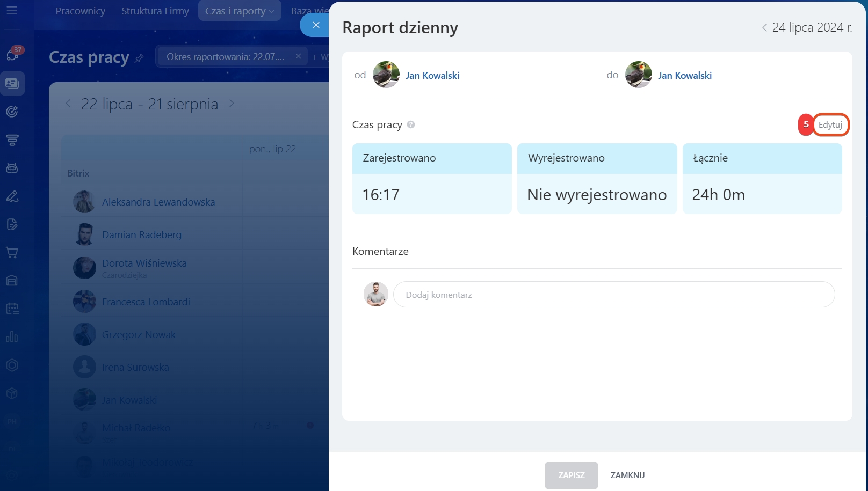Expand the Czas i raporty dropdown
This screenshot has width=868, height=491.
(x=240, y=11)
